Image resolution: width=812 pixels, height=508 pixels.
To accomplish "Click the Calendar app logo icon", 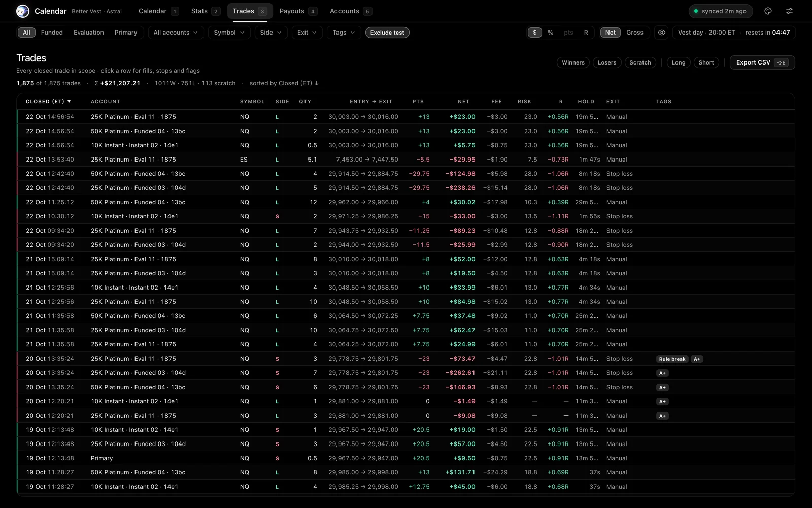I will (23, 11).
